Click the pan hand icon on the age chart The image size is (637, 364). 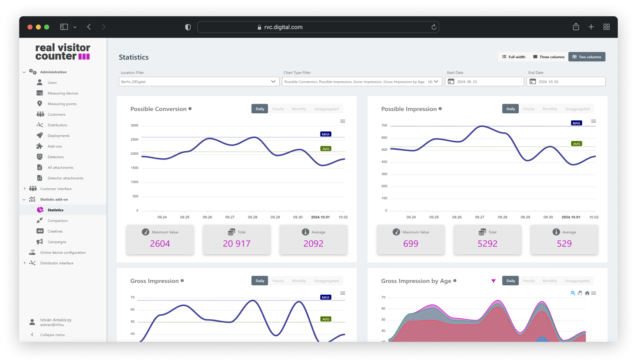(580, 293)
